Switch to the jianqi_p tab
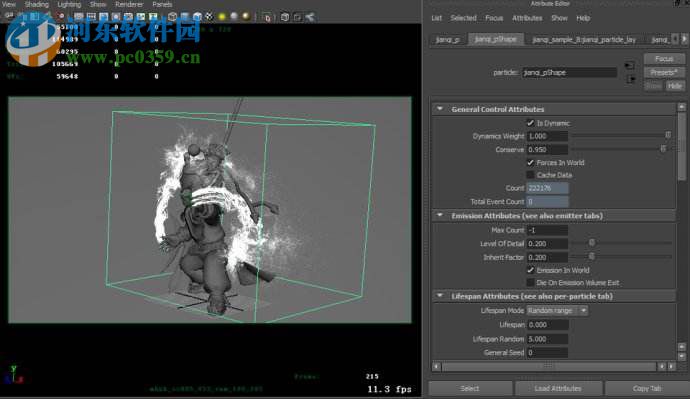690x399 pixels. tap(448, 40)
